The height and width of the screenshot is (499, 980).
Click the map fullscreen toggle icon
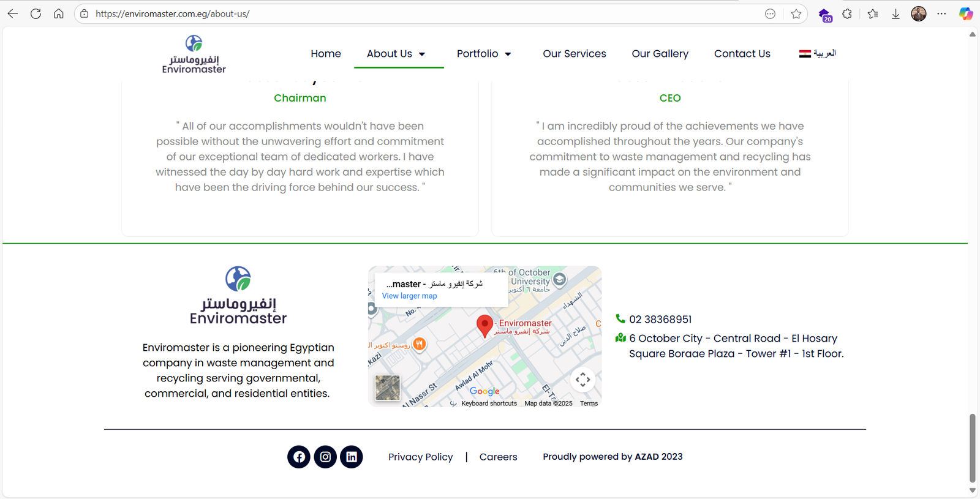[x=582, y=380]
